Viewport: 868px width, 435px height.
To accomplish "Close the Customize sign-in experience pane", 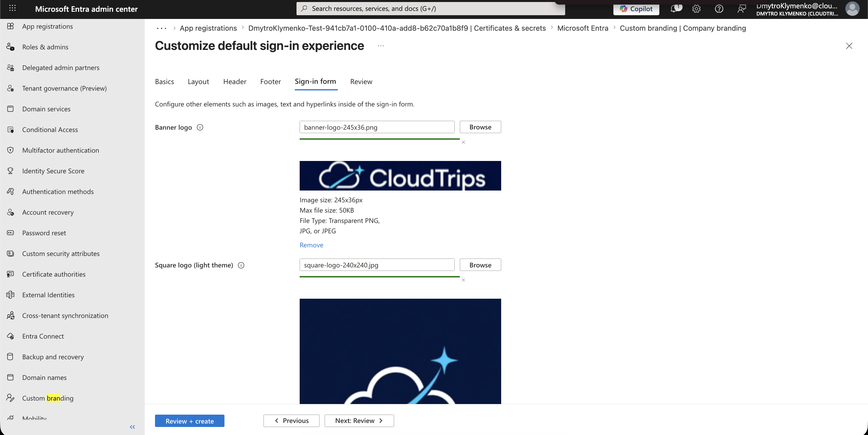I will 849,46.
